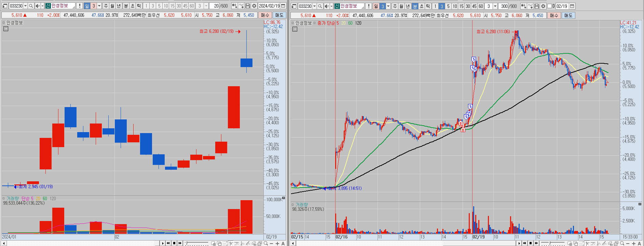Click the 매도 sell button in left panel

click(x=279, y=15)
